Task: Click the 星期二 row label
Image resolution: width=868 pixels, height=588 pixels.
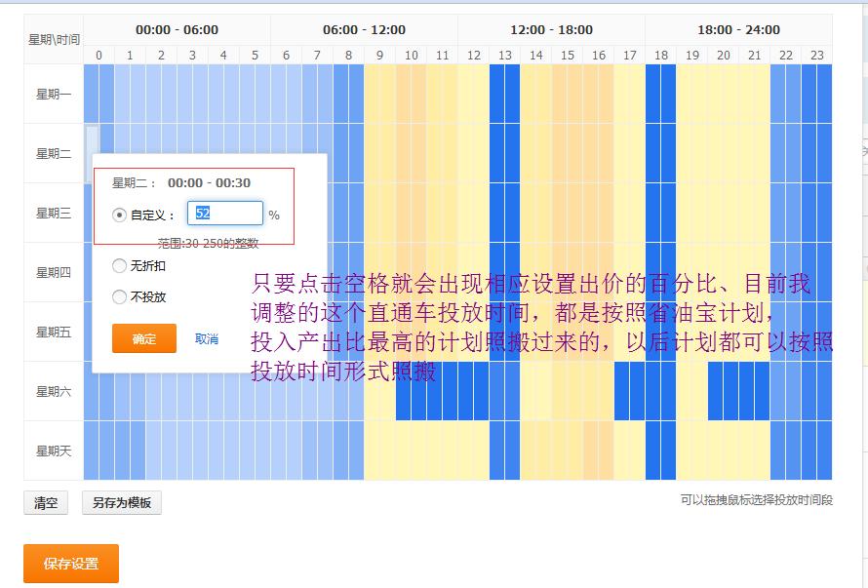Action: (x=54, y=153)
